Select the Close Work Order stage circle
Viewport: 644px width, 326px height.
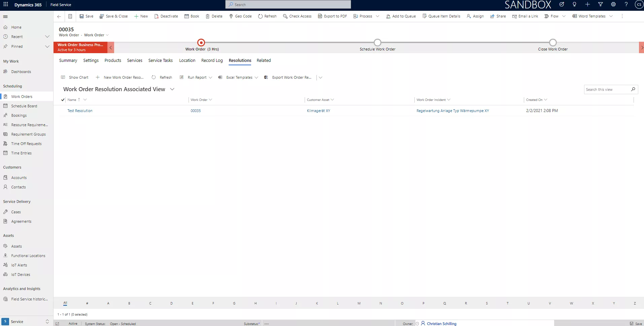pos(553,43)
